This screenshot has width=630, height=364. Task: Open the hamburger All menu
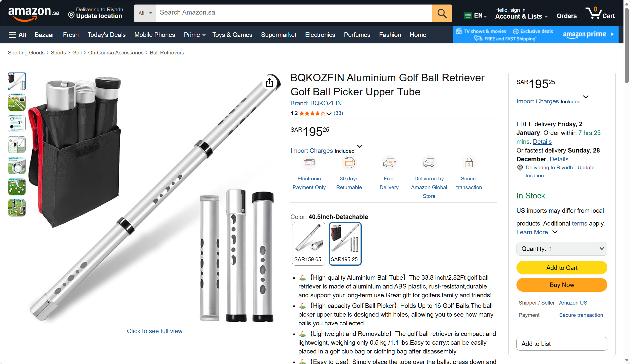[17, 35]
